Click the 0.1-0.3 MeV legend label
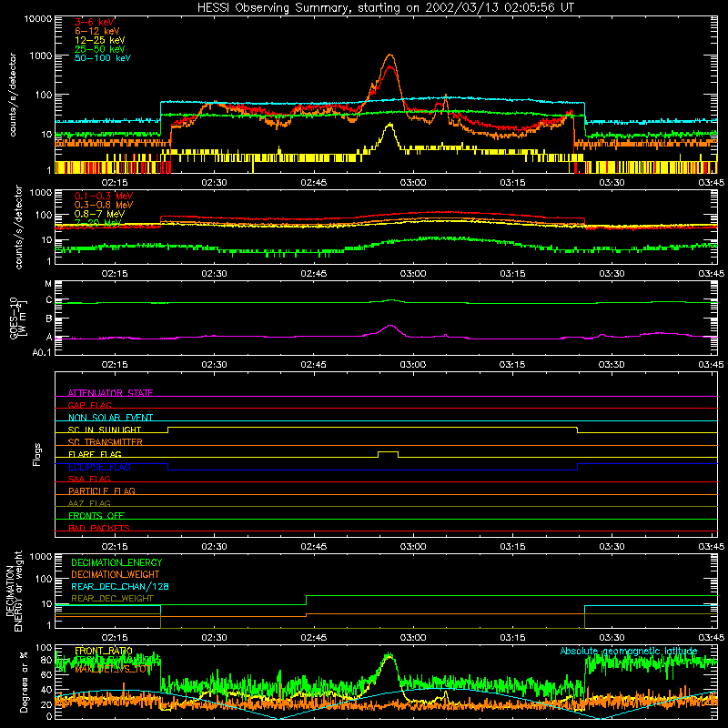The image size is (728, 728). (104, 196)
